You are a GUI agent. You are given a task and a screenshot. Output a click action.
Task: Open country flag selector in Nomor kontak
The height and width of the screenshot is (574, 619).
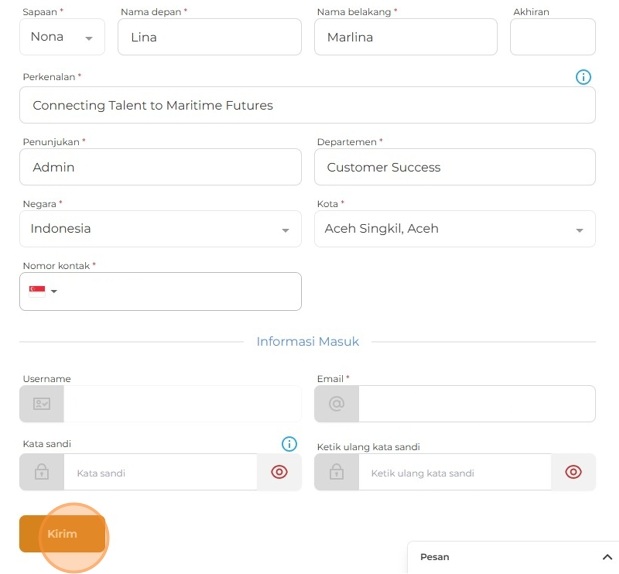(x=43, y=291)
